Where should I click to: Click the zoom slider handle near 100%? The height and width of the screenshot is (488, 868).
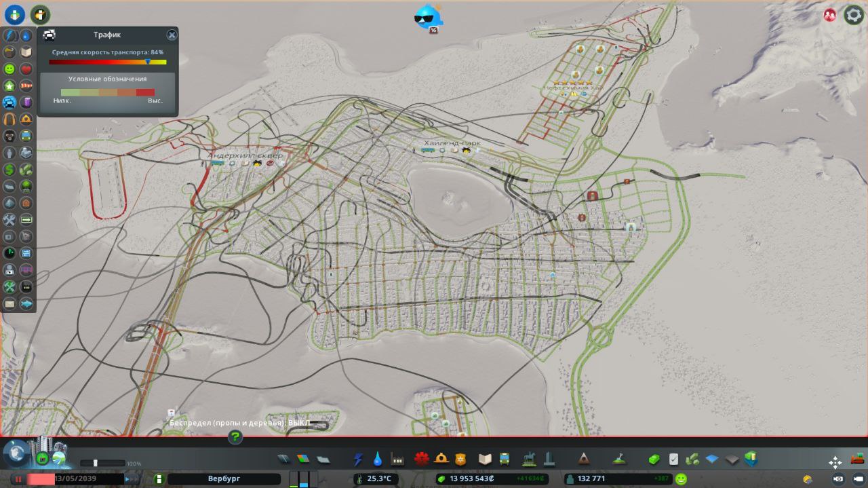(95, 464)
